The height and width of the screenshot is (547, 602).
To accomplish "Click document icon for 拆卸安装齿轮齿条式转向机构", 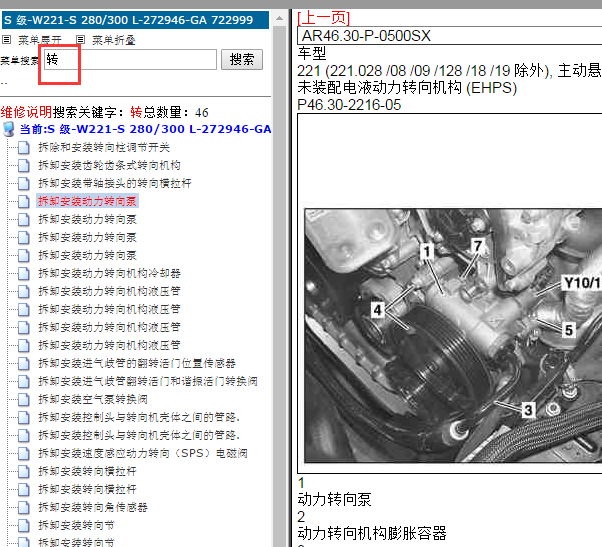I will click(24, 165).
